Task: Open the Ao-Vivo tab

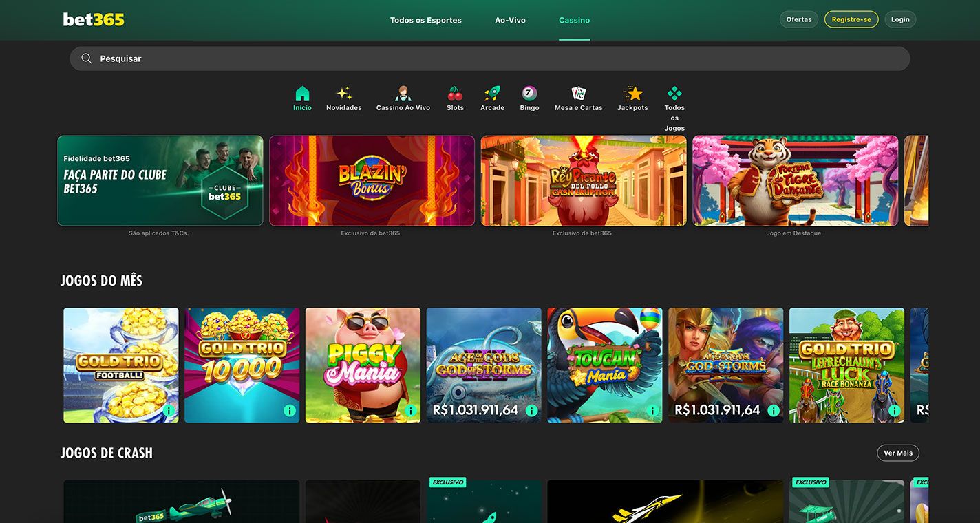Action: tap(510, 20)
